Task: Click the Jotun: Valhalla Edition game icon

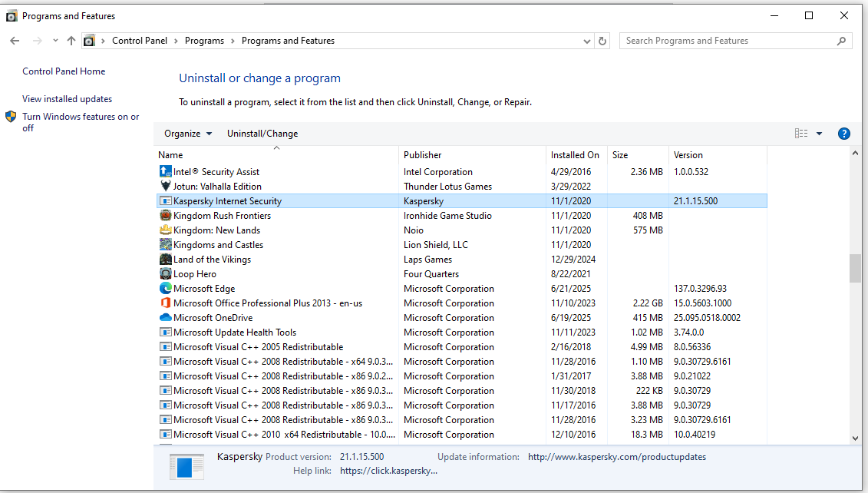Action: pos(165,186)
